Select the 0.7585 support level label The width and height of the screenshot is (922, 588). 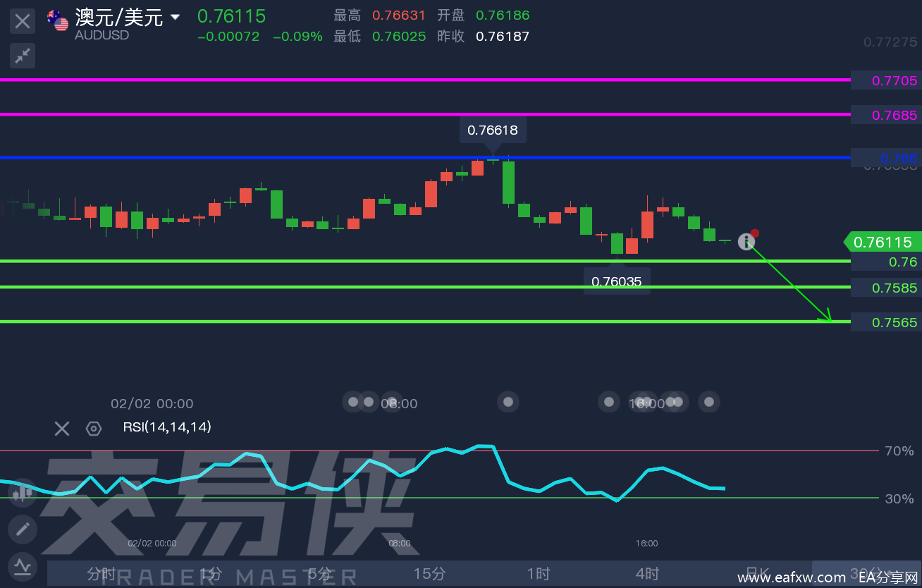click(x=886, y=288)
